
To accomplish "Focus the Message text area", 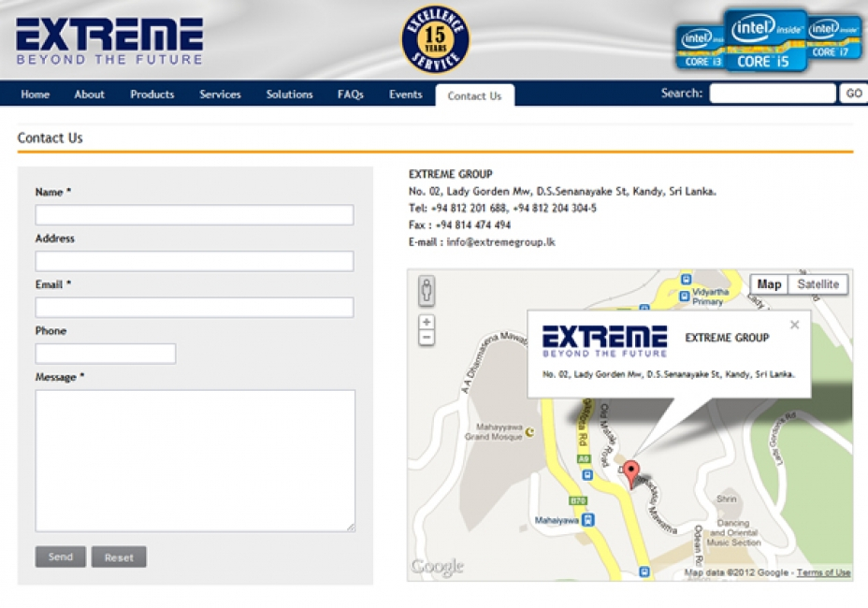I will pos(195,461).
